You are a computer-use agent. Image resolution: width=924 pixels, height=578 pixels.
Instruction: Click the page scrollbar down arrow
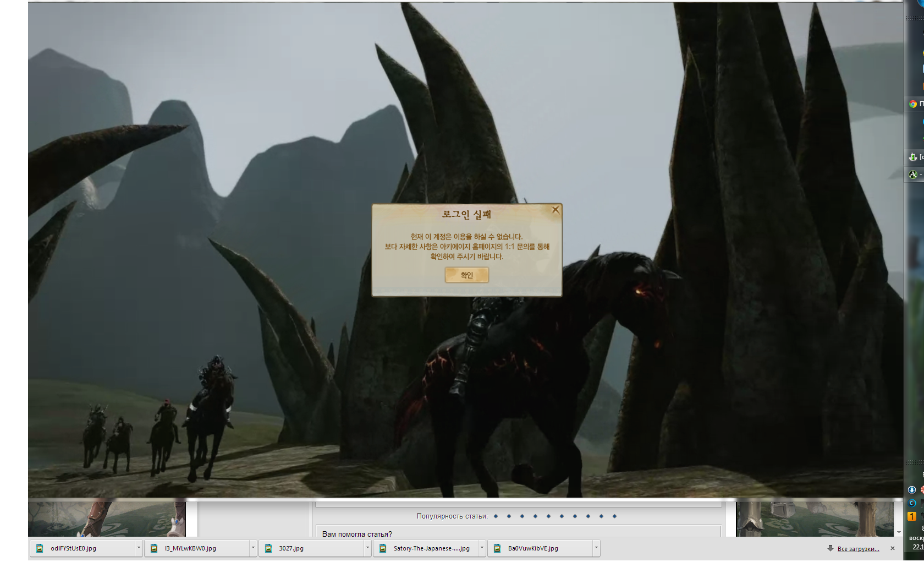[x=899, y=532]
